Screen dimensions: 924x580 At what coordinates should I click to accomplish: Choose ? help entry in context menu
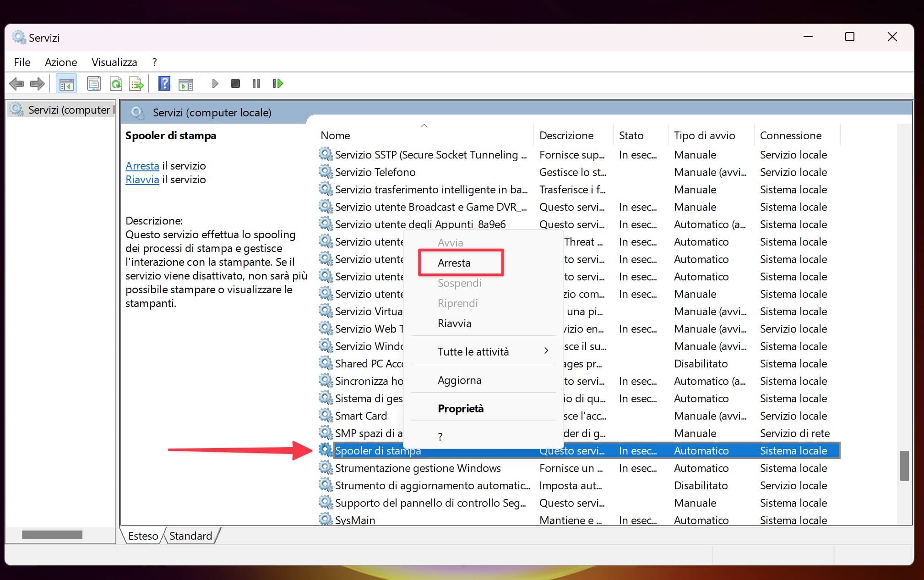[483, 436]
